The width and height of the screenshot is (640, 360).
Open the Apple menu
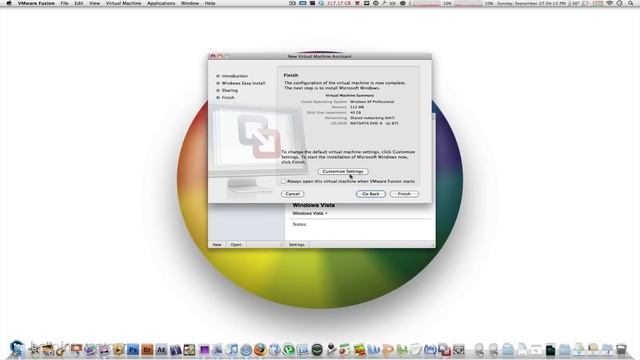[9, 3]
